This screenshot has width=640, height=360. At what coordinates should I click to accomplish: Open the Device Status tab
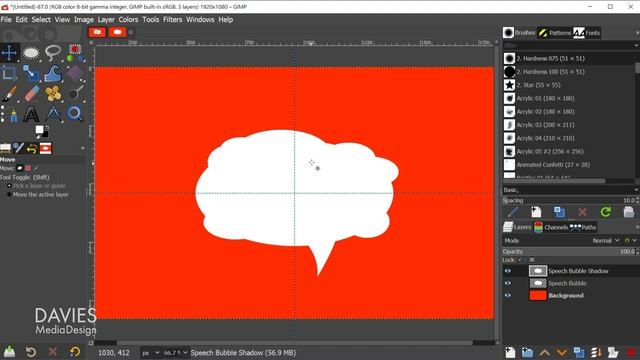tap(18, 148)
